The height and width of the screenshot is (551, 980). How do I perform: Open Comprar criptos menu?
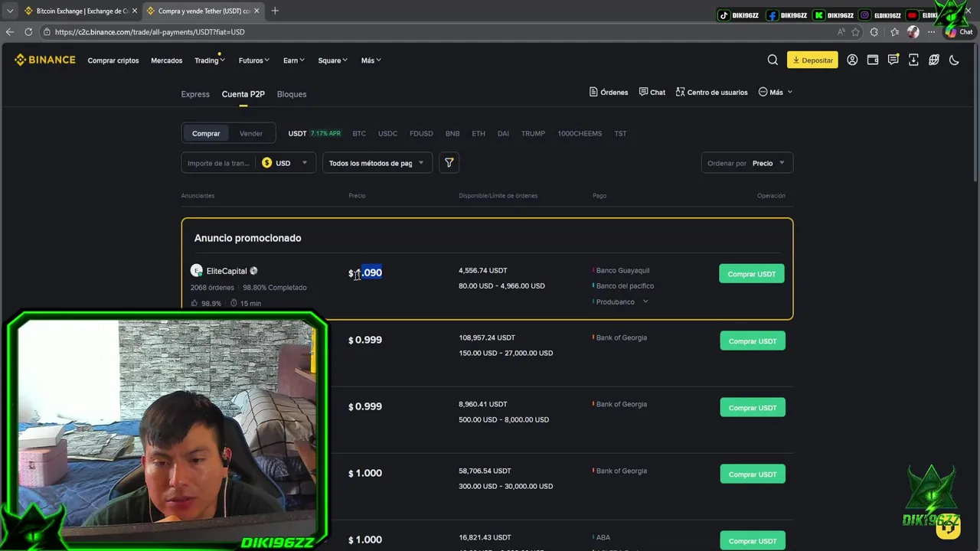[113, 60]
